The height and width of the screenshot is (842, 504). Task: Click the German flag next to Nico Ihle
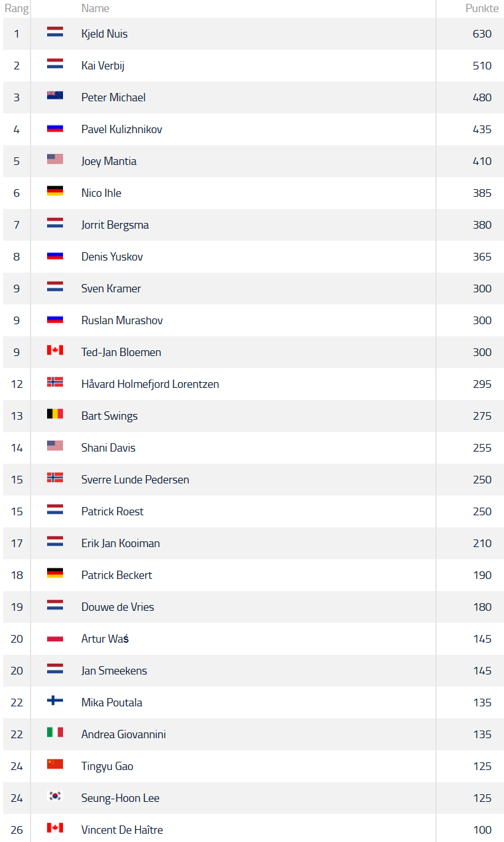[x=55, y=191]
